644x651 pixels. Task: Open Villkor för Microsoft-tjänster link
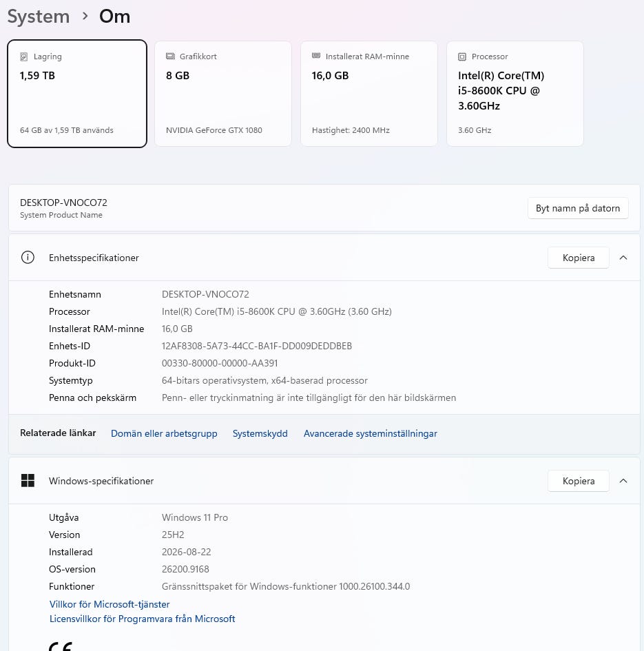(110, 604)
